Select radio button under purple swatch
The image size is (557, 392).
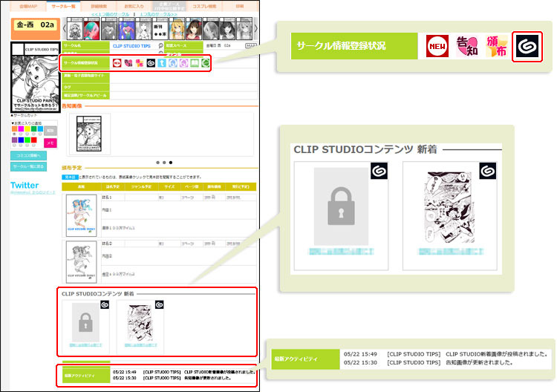click(14, 146)
